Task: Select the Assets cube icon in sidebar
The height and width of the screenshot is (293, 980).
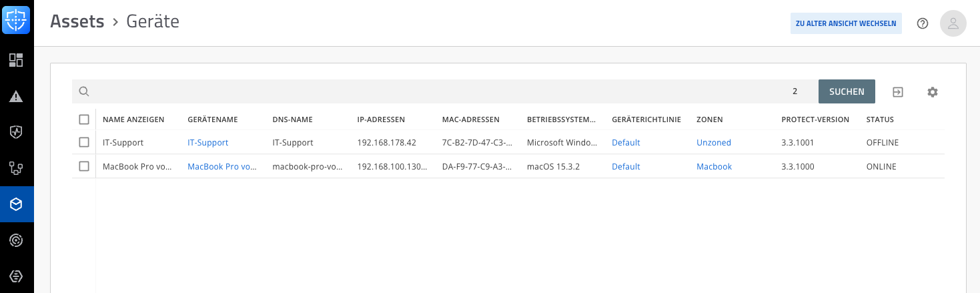Action: pyautogui.click(x=17, y=204)
